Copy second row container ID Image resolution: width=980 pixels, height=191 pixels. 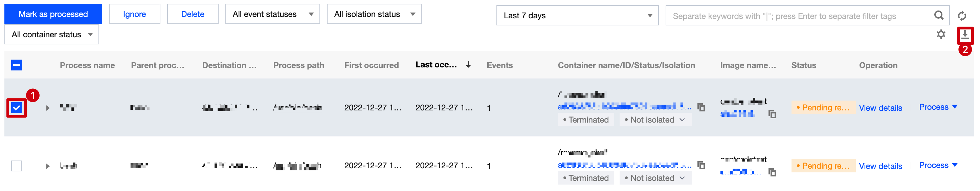click(x=701, y=165)
